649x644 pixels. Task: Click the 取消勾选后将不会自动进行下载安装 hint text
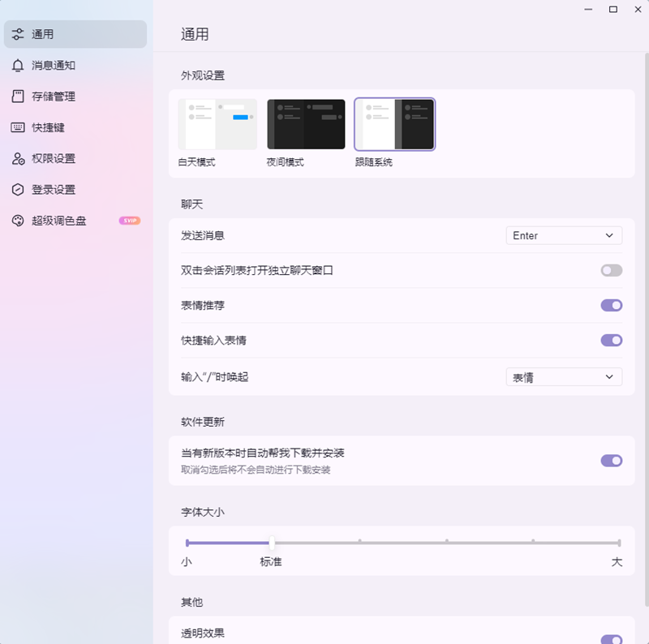[256, 470]
